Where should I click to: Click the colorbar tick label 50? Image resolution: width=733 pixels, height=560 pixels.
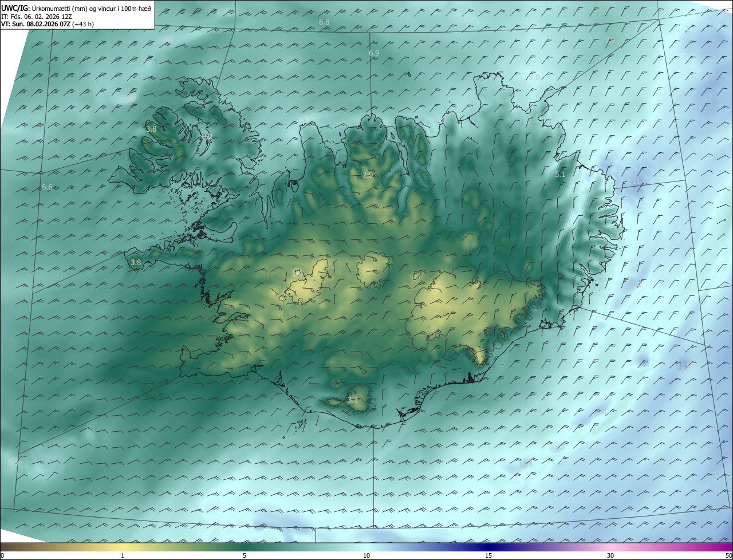(728, 555)
